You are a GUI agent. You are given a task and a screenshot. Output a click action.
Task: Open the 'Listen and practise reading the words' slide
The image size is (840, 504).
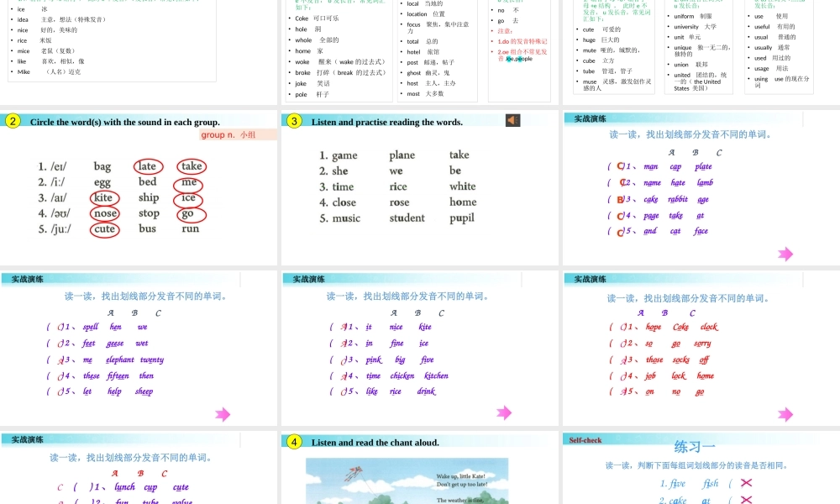tap(420, 188)
